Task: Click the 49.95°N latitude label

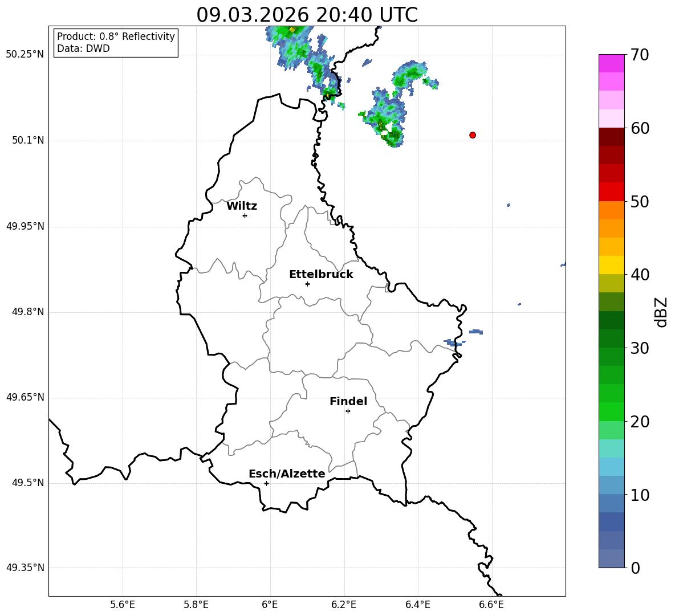Action: (x=25, y=226)
